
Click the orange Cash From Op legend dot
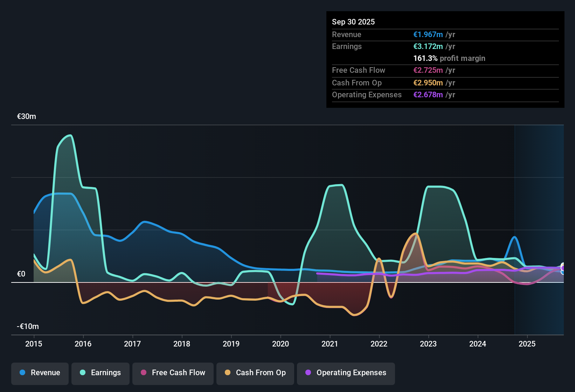pyautogui.click(x=228, y=372)
